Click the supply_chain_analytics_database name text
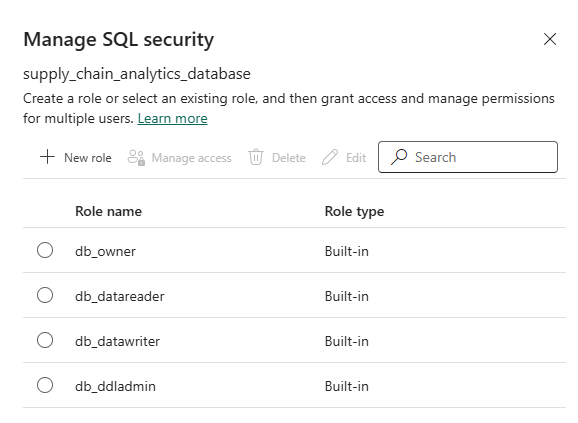 pos(137,74)
